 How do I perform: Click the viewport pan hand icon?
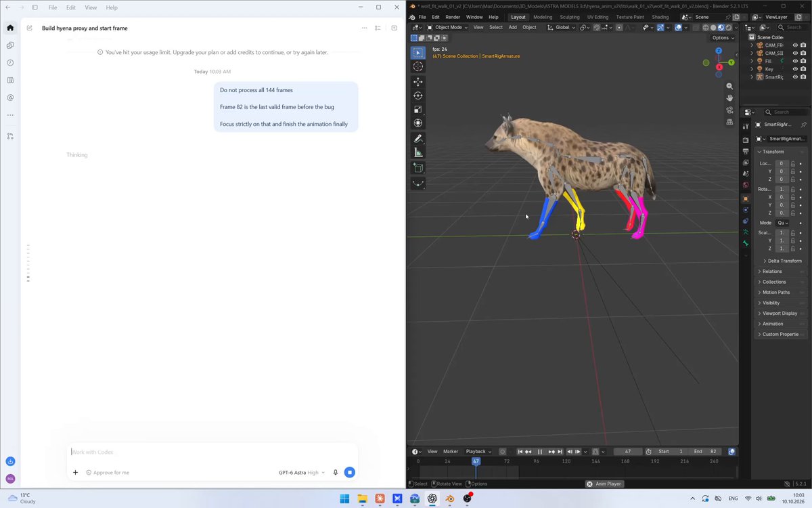[x=729, y=98]
